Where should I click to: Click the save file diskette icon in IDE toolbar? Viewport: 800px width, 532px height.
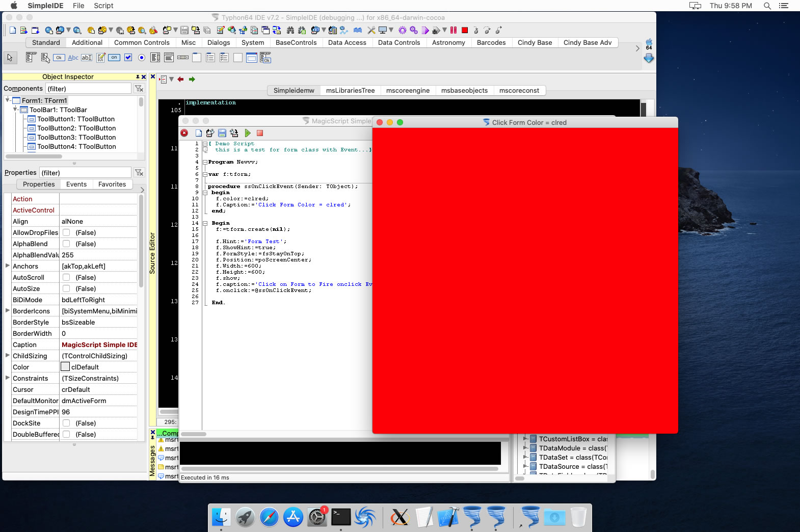[184, 30]
